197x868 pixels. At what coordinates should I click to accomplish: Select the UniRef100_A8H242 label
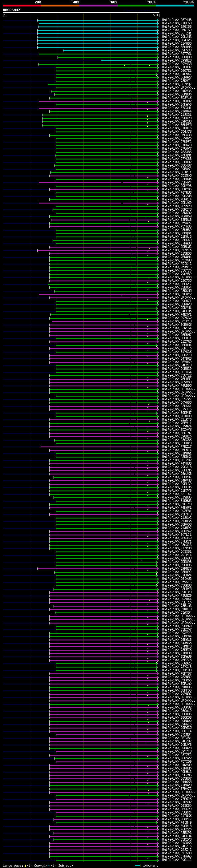[177, 531]
